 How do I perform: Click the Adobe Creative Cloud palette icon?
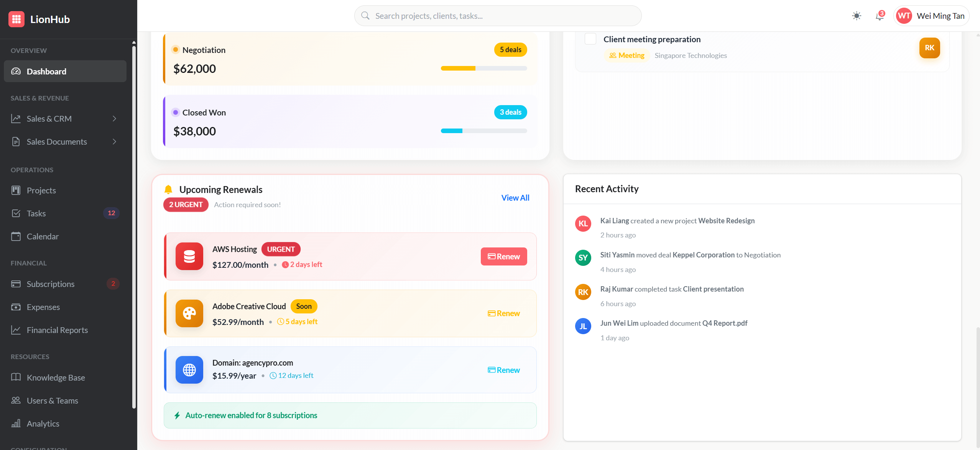point(189,313)
